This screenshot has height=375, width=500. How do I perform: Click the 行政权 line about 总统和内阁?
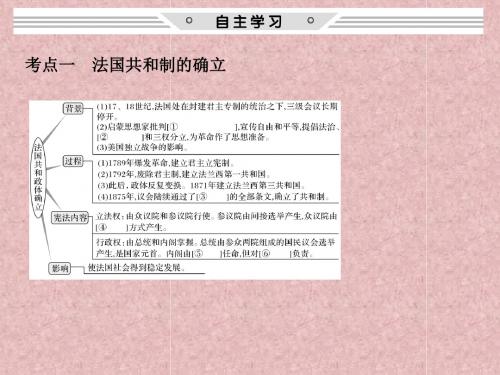coord(216,242)
